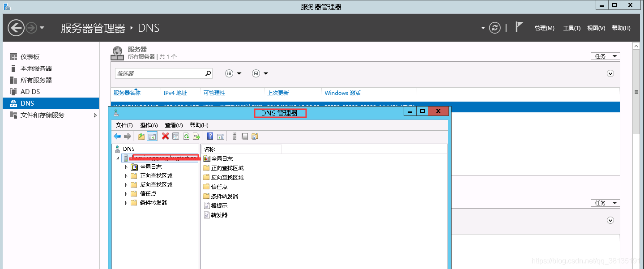Expand the arrow next to 文件和存储服务
Viewport: 644px width, 269px height.
coord(95,115)
